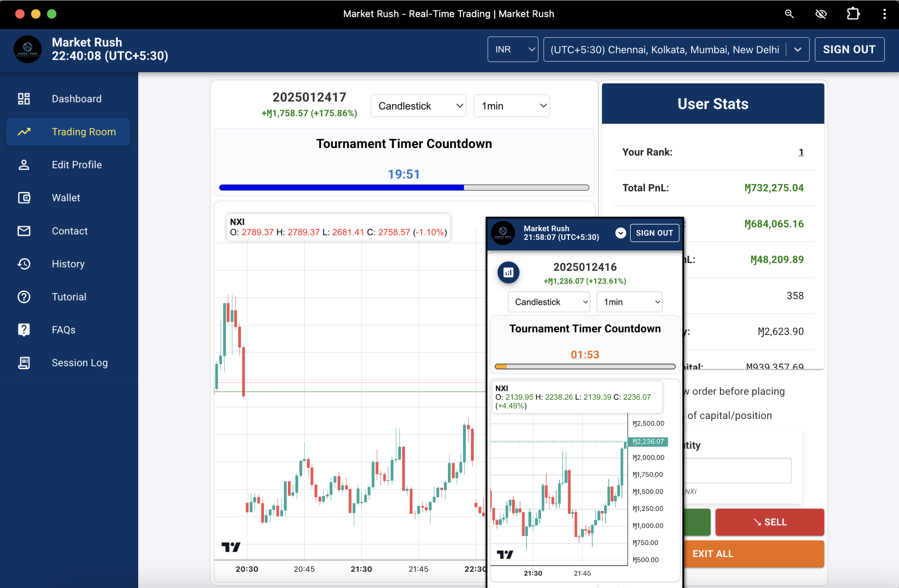Go to Edit Profile page

(x=68, y=165)
